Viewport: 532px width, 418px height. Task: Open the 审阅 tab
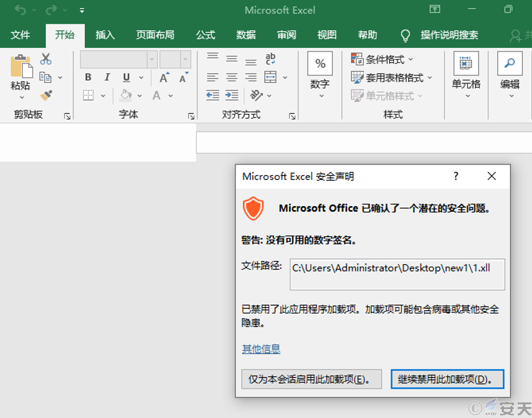[287, 35]
